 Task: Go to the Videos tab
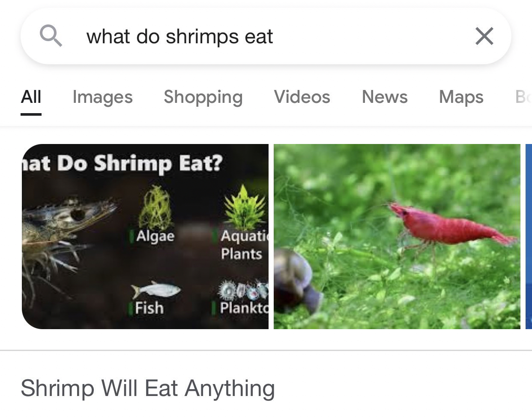pos(302,97)
